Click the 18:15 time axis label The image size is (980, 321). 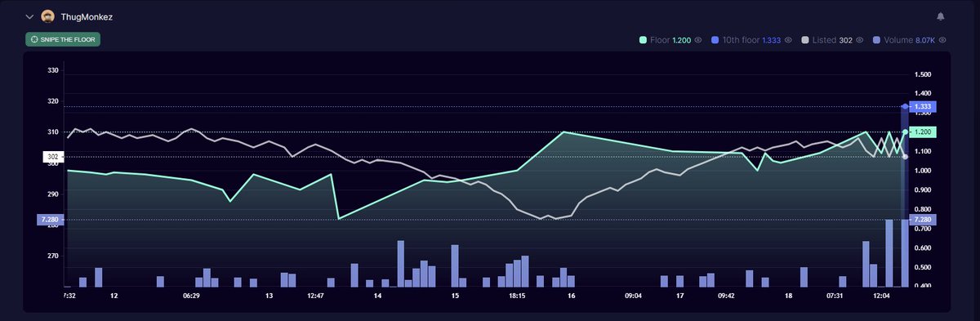516,296
